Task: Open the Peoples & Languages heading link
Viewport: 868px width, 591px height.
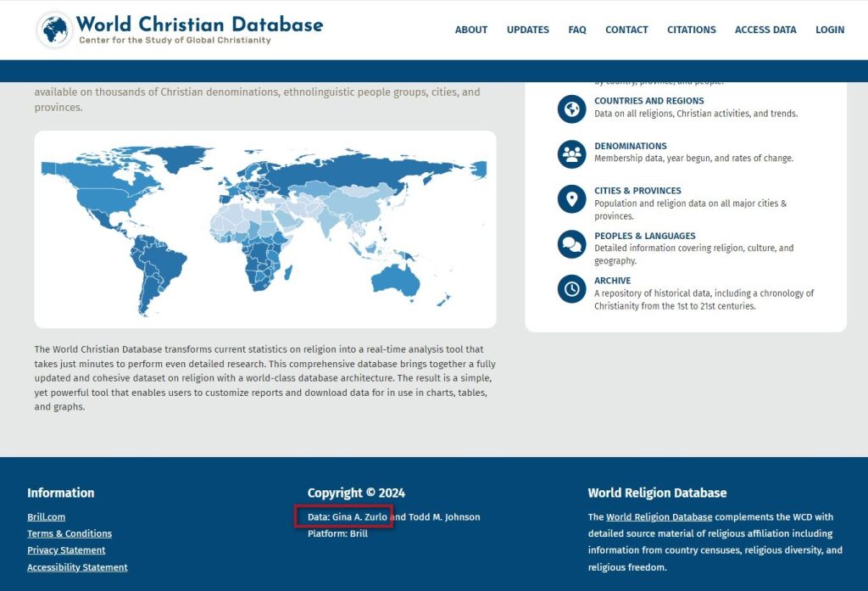Action: pyautogui.click(x=645, y=236)
